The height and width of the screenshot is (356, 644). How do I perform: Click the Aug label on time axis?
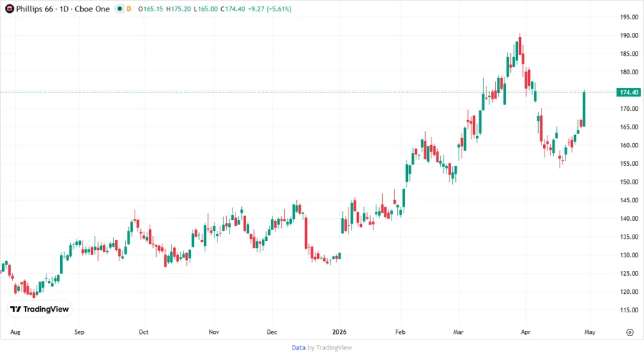15,332
